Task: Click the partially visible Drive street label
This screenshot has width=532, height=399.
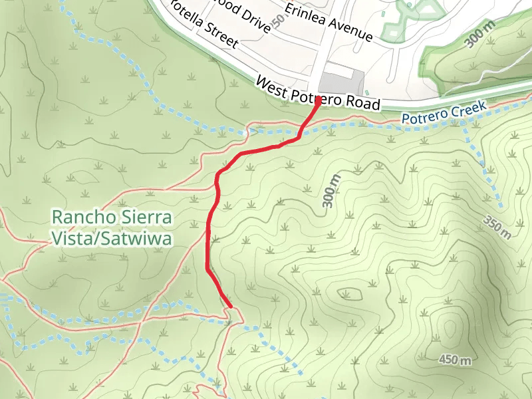Action: point(247,17)
